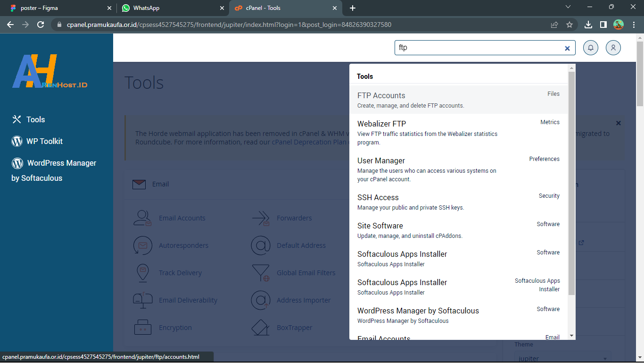
Task: Click the Track Delivery icon
Action: pyautogui.click(x=142, y=273)
